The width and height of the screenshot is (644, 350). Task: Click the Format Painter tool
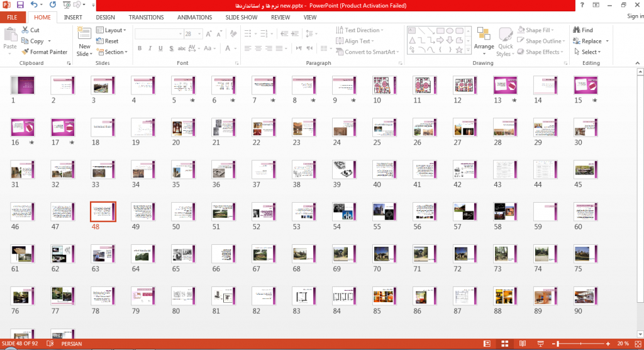45,52
